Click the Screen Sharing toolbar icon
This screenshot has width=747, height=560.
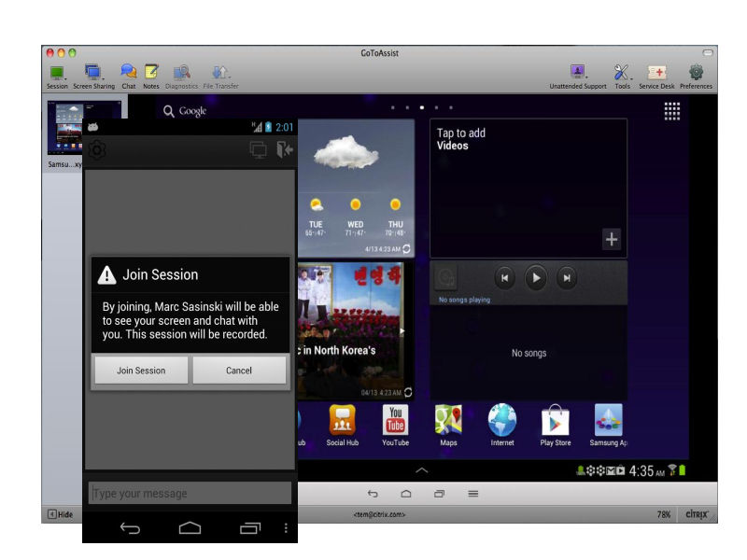pyautogui.click(x=94, y=77)
